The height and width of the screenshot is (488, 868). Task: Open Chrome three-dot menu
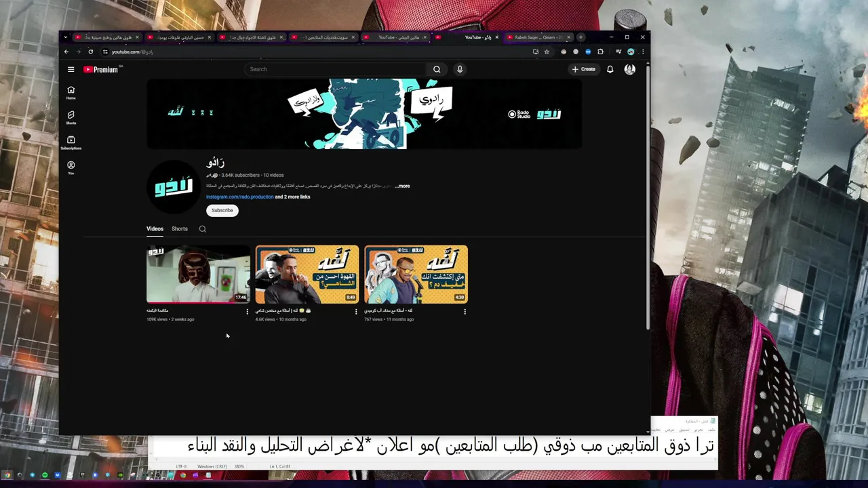click(x=642, y=52)
